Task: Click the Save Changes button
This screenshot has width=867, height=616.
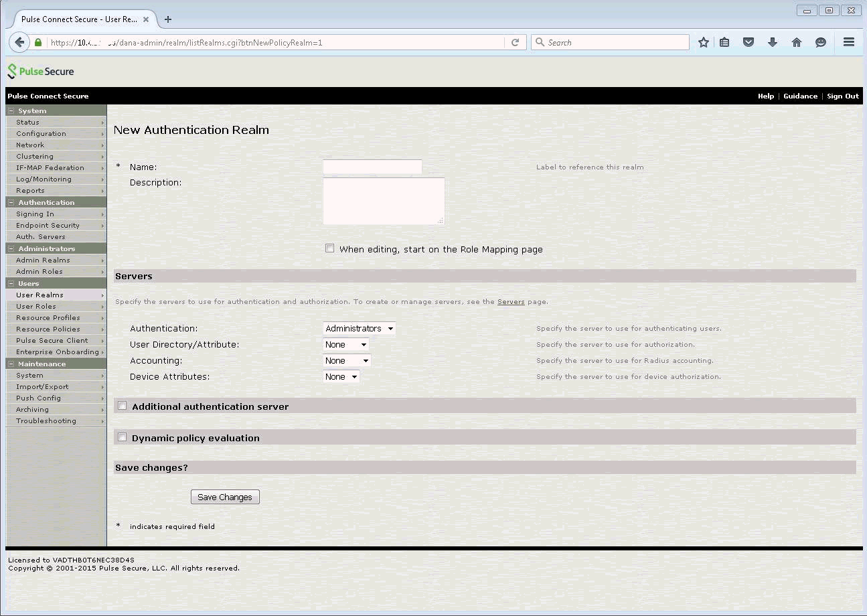Action: pyautogui.click(x=225, y=497)
